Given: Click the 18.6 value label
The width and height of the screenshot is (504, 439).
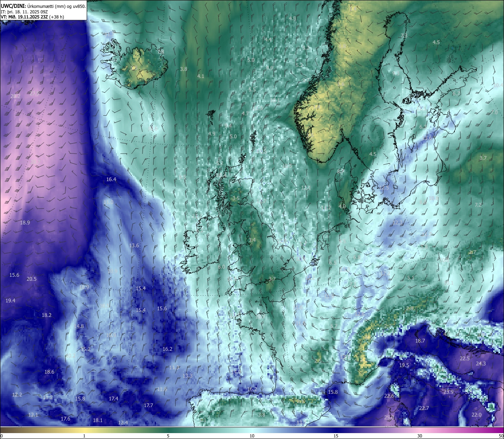Looking at the screenshot, I should pyautogui.click(x=49, y=372).
